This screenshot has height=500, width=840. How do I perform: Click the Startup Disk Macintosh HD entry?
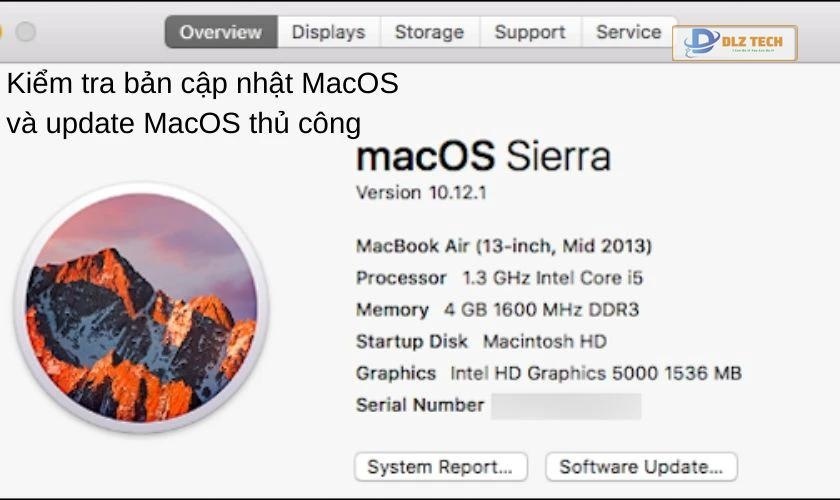pyautogui.click(x=481, y=342)
